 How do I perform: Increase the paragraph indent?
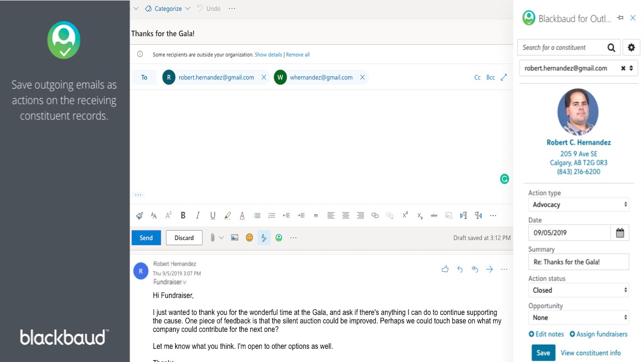pos(301,215)
